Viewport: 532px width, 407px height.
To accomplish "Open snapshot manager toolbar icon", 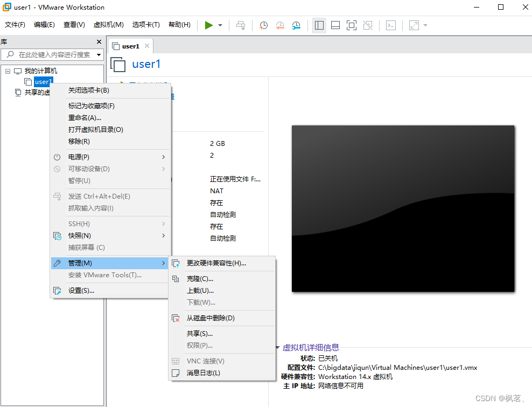I will [296, 25].
